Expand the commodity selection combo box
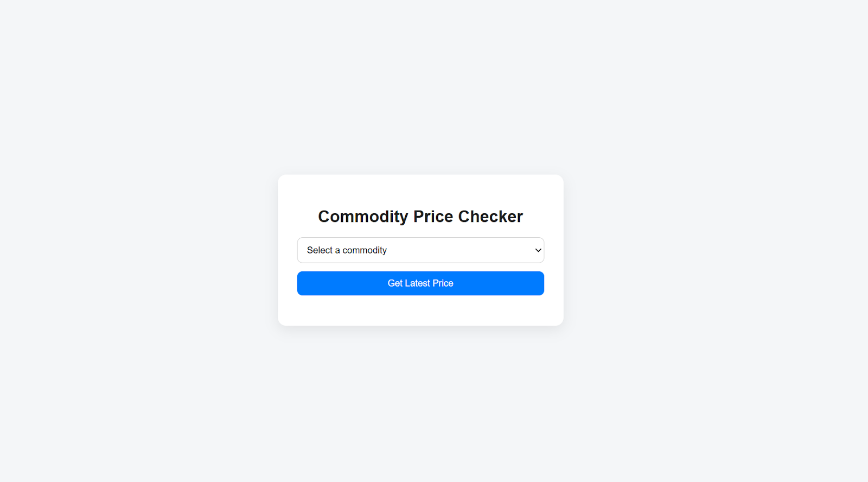 (x=420, y=250)
